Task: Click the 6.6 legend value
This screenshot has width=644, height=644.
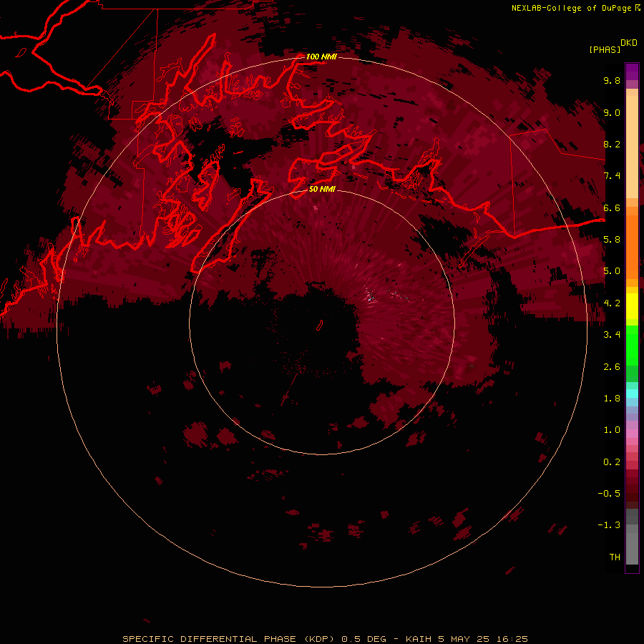Action: tap(612, 208)
